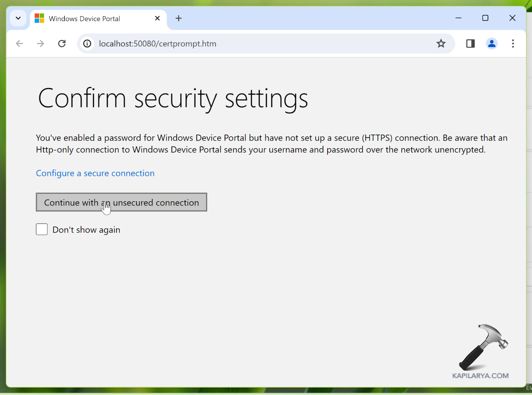Open a new browser tab

179,18
